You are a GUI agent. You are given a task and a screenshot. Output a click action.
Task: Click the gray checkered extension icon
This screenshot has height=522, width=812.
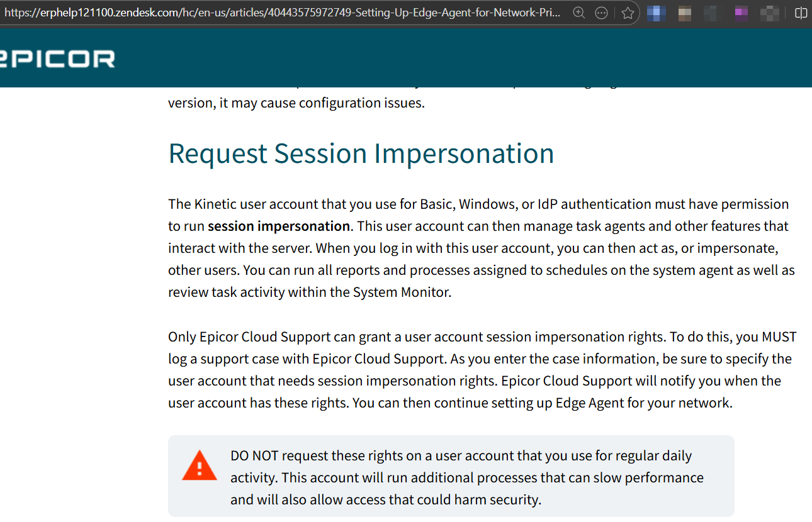[769, 13]
